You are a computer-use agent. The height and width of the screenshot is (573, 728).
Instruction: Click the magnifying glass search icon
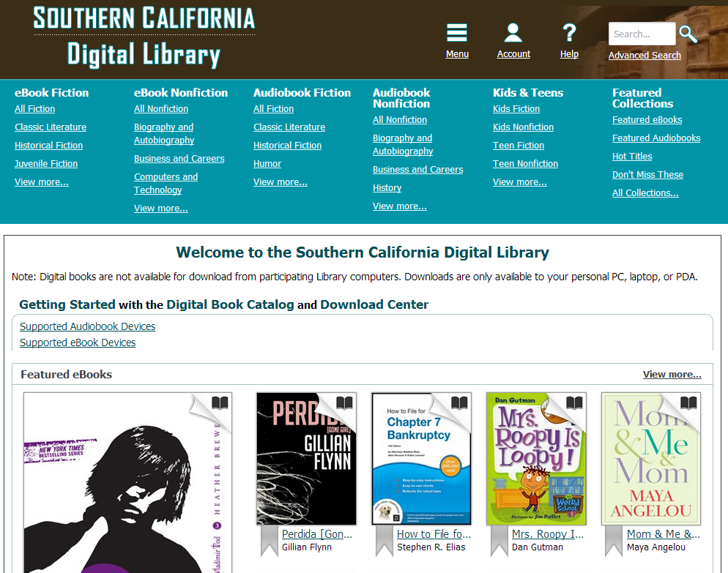(688, 34)
